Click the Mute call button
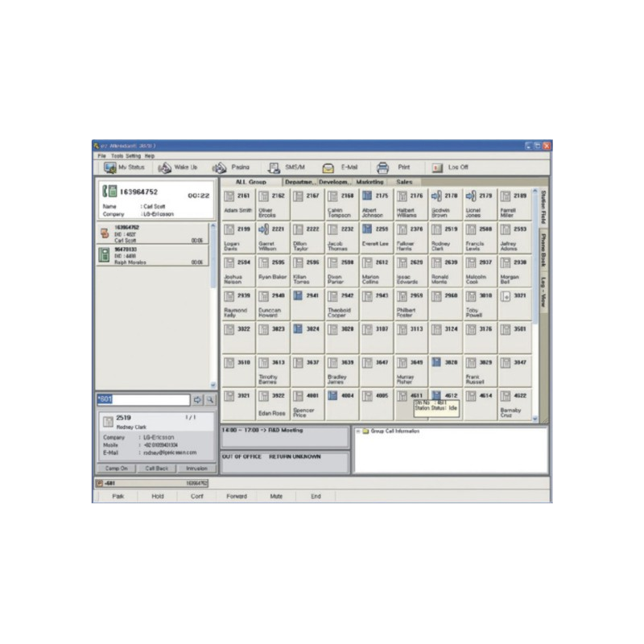Viewport: 644px width, 644px height. point(276,497)
